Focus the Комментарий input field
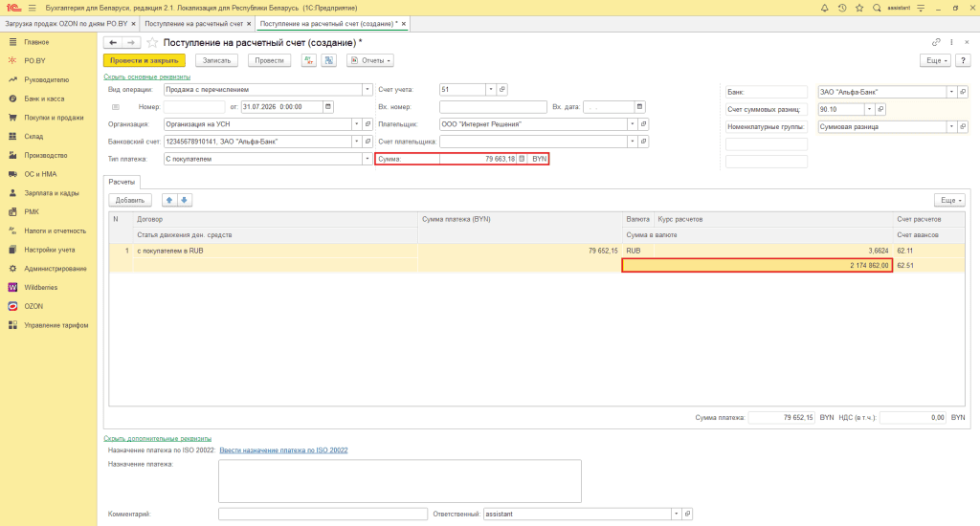Screen dimensions: 980x526 click(x=323, y=515)
